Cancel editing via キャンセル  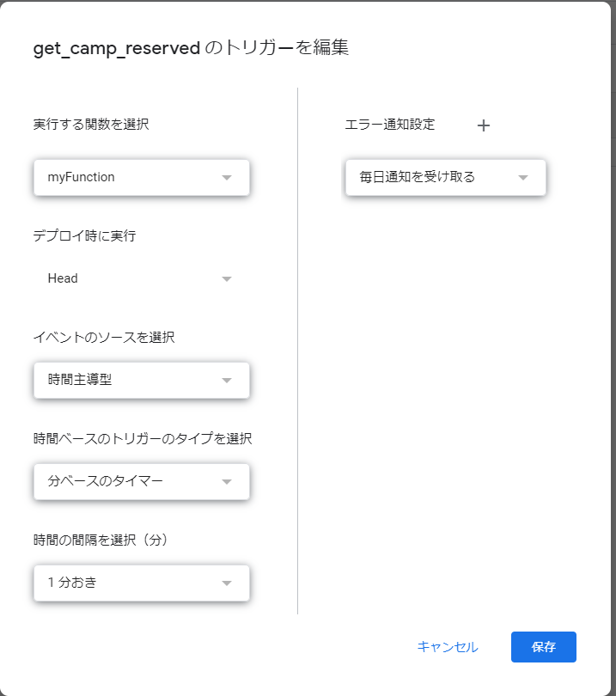[448, 647]
